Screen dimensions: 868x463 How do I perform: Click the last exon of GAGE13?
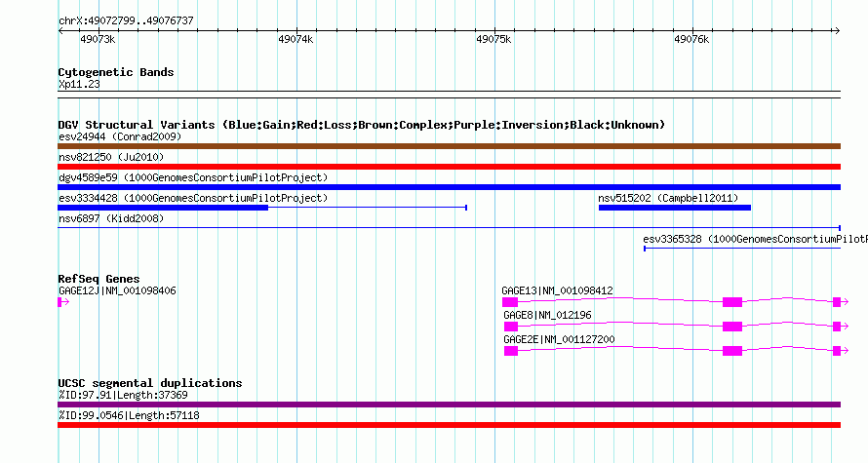coord(837,302)
